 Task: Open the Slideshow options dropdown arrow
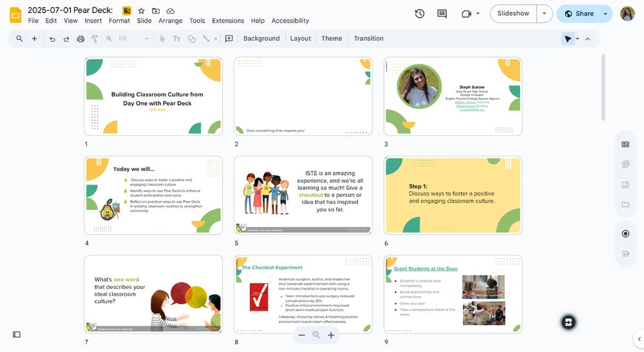tap(544, 14)
